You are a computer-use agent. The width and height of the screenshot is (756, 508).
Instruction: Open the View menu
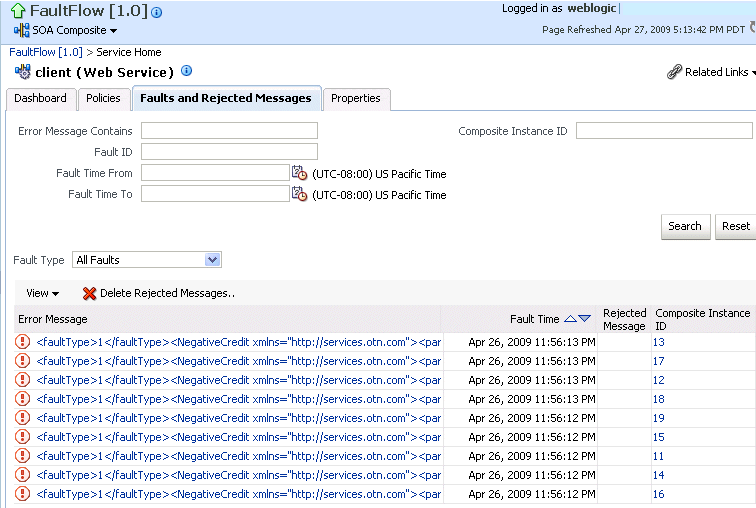(42, 293)
